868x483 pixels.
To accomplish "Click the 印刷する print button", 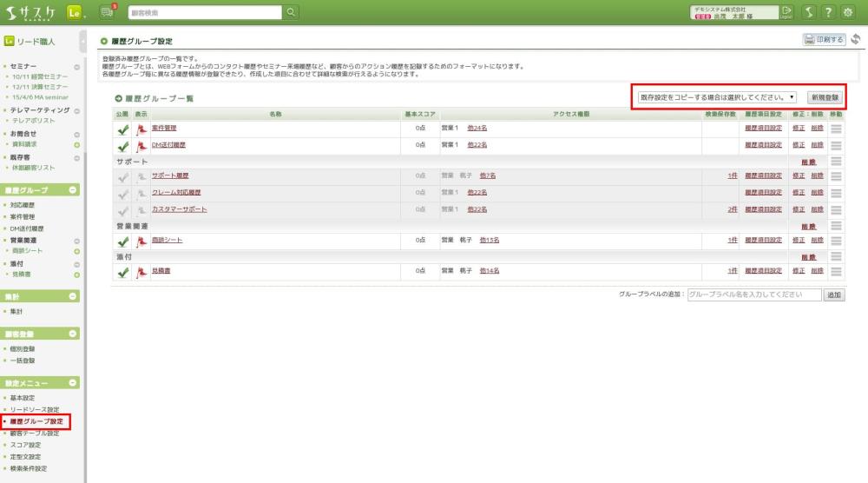I will pos(824,40).
